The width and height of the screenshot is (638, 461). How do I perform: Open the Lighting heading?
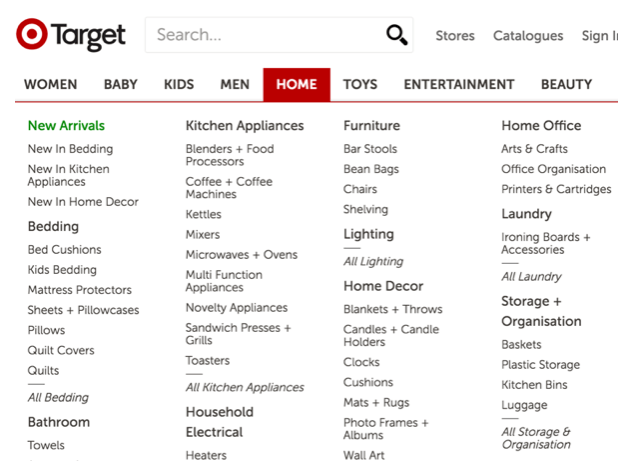(x=369, y=234)
